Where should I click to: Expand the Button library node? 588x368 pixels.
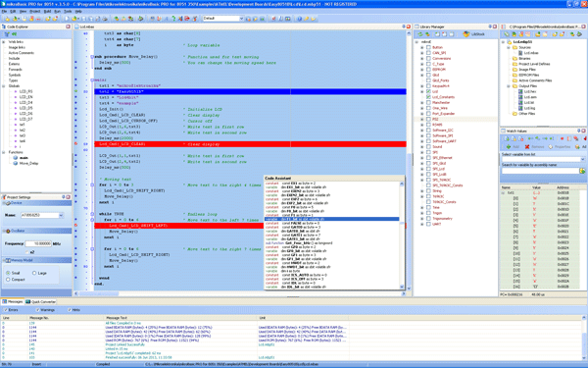[421, 48]
